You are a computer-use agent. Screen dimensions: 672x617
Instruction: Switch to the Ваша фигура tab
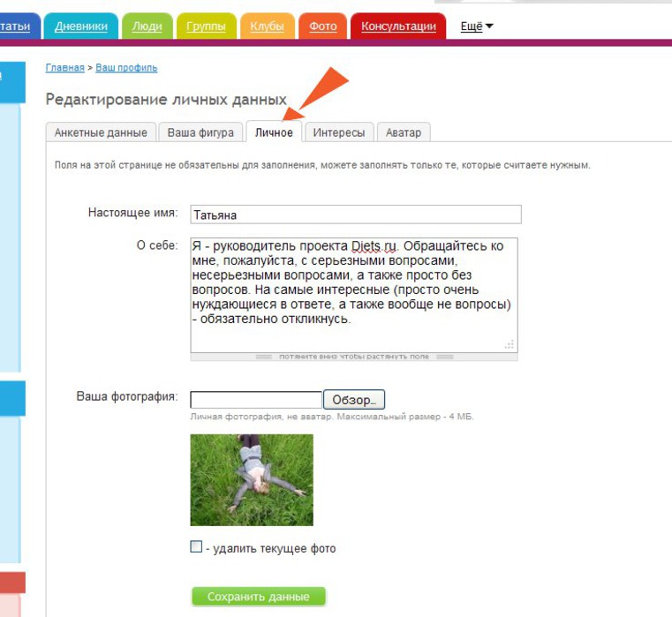200,132
